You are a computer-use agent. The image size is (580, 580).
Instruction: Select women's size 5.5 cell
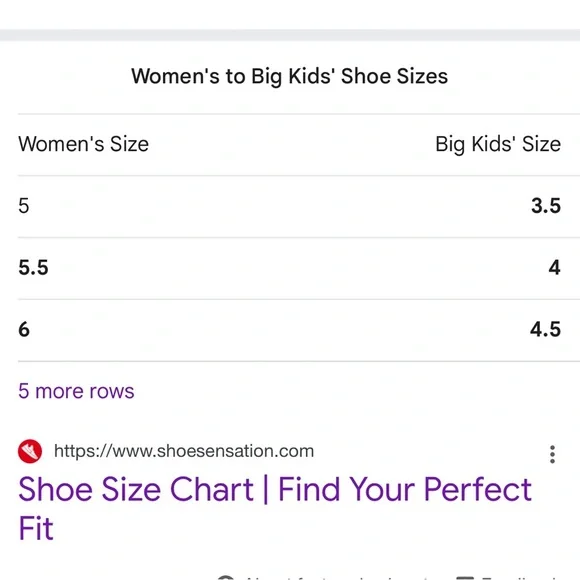(33, 267)
